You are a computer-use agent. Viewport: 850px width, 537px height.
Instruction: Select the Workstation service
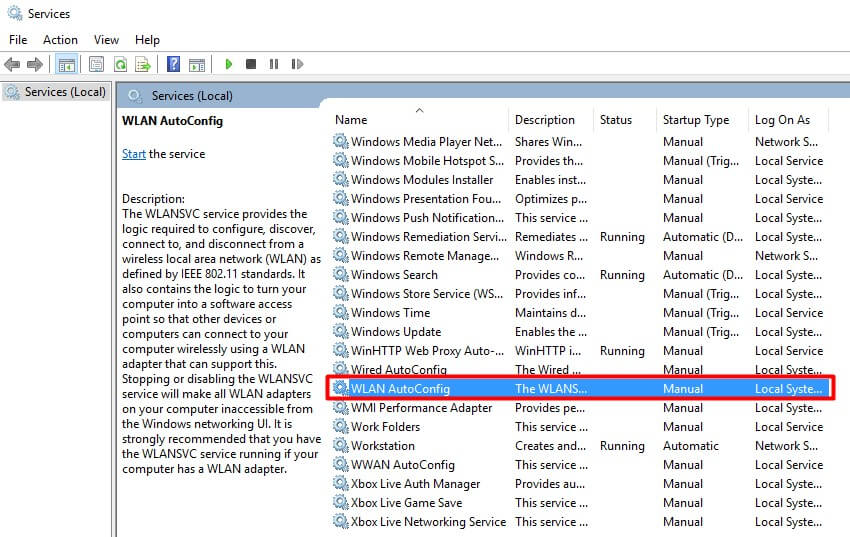(579, 445)
